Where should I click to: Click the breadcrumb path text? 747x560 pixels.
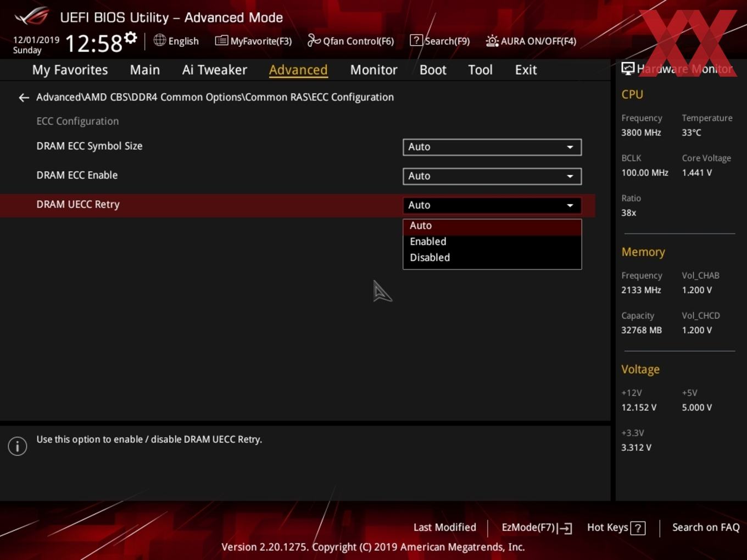[215, 97]
